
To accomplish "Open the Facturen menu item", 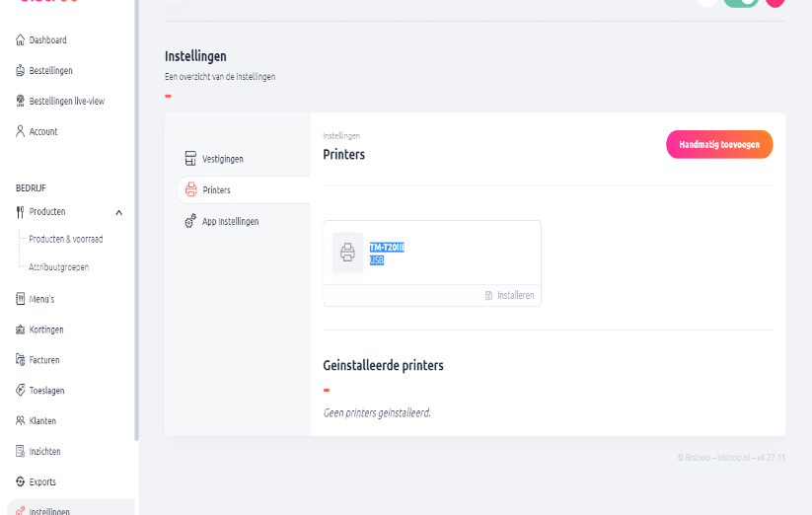I will click(44, 360).
